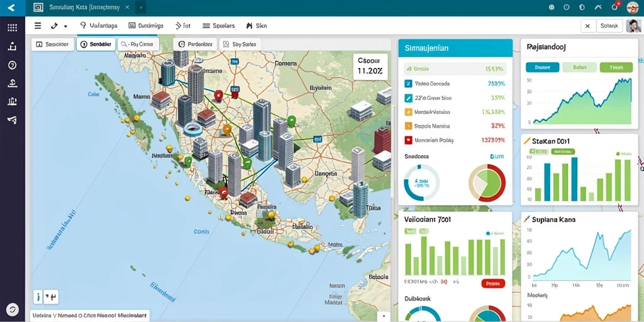The height and width of the screenshot is (322, 644).
Task: Click the back arrow in the top-left corner
Action: click(12, 8)
